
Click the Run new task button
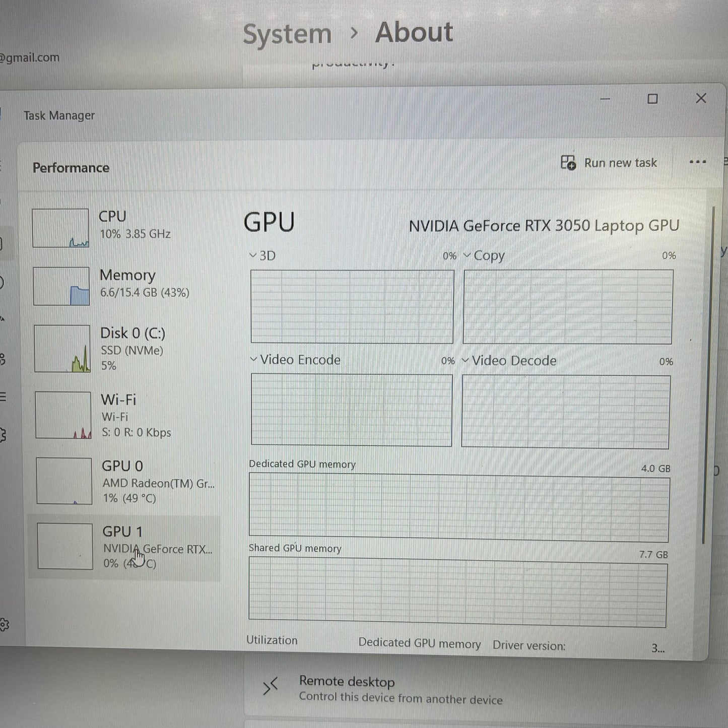tap(610, 162)
